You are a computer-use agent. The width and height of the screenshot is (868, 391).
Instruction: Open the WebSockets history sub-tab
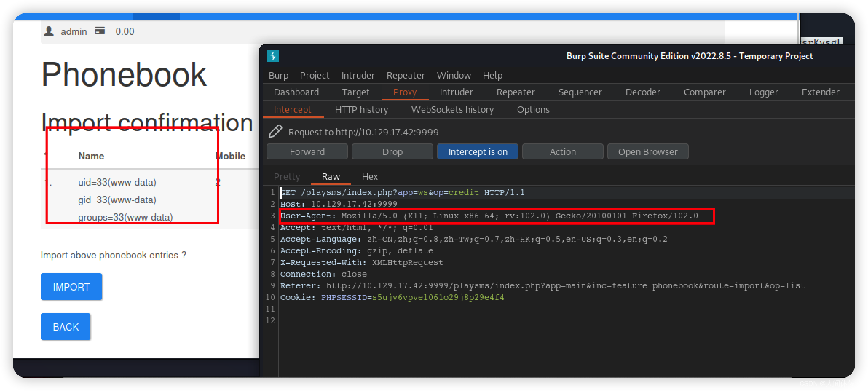(x=453, y=110)
